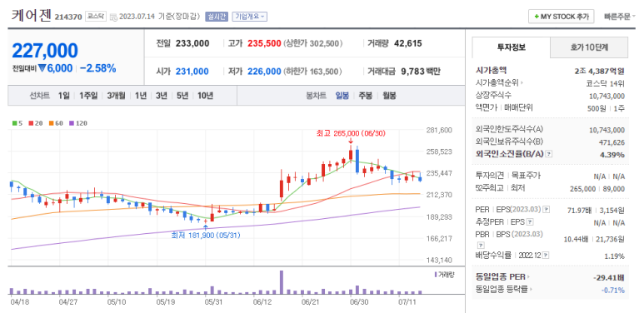Select the 3개월 line chart period
Image resolution: width=644 pixels, height=313 pixels.
(x=116, y=96)
